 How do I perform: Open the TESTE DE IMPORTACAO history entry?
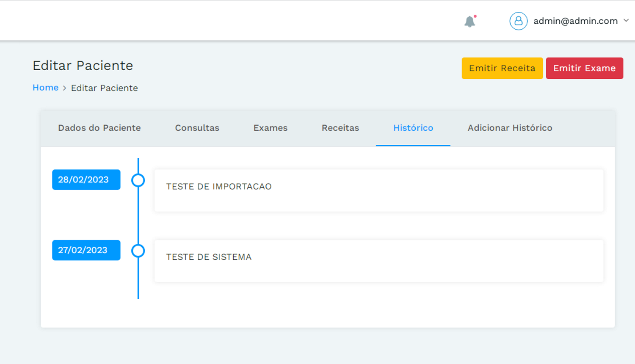[379, 190]
